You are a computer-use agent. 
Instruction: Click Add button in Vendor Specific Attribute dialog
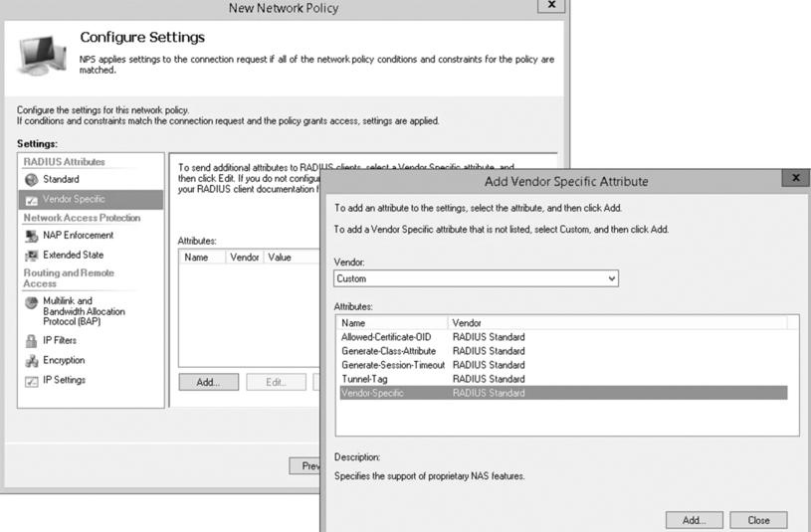694,520
